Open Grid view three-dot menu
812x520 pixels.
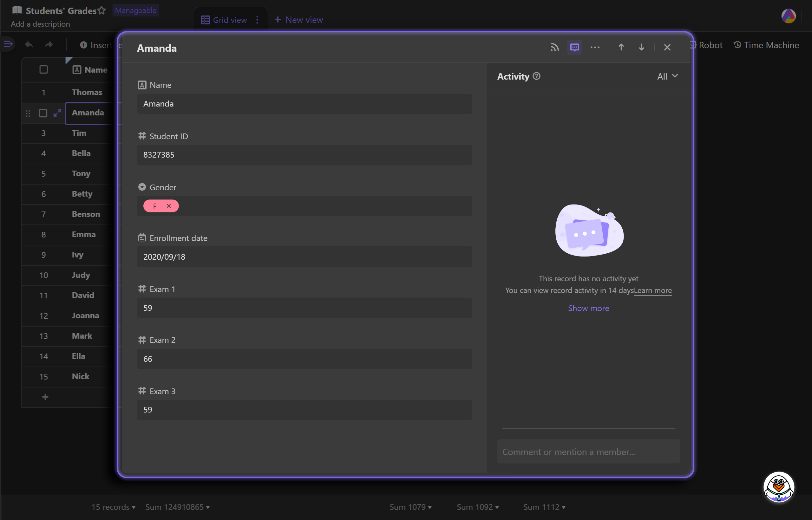(257, 20)
